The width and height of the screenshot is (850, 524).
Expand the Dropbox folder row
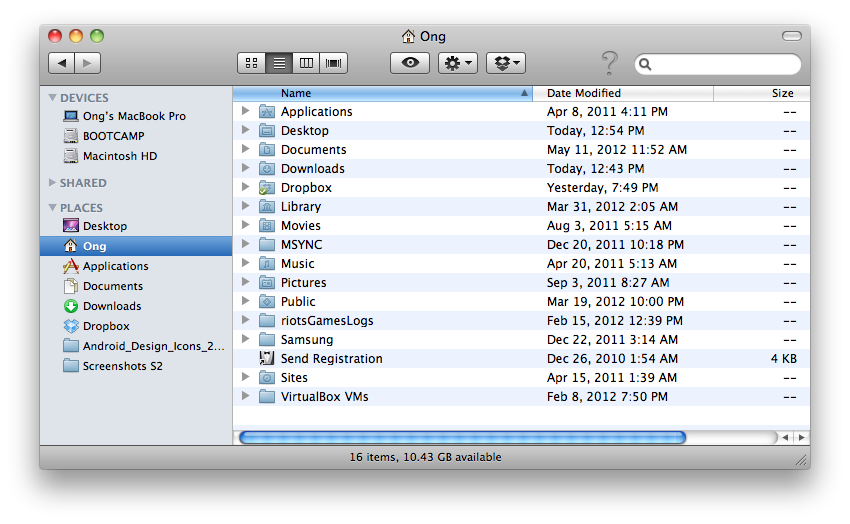click(x=246, y=187)
